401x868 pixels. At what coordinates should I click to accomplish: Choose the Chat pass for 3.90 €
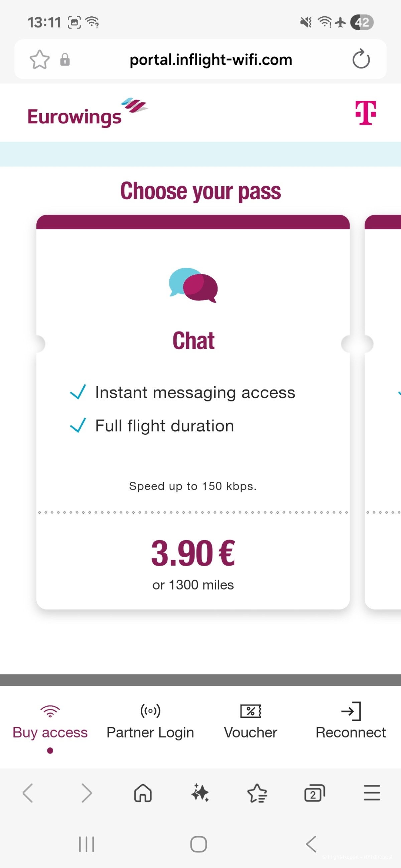coord(193,412)
